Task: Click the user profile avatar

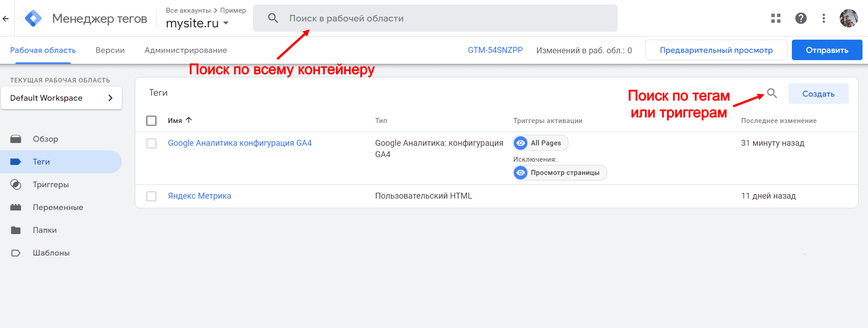Action: [x=849, y=18]
